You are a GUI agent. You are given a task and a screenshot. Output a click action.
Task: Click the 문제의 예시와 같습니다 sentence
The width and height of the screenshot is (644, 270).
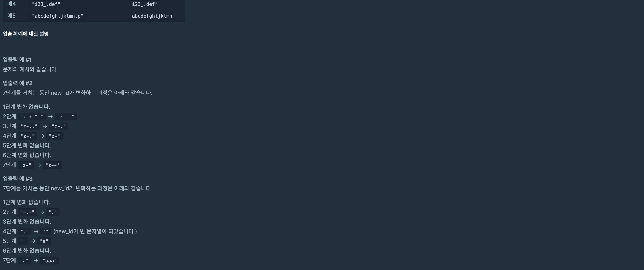pyautogui.click(x=30, y=69)
